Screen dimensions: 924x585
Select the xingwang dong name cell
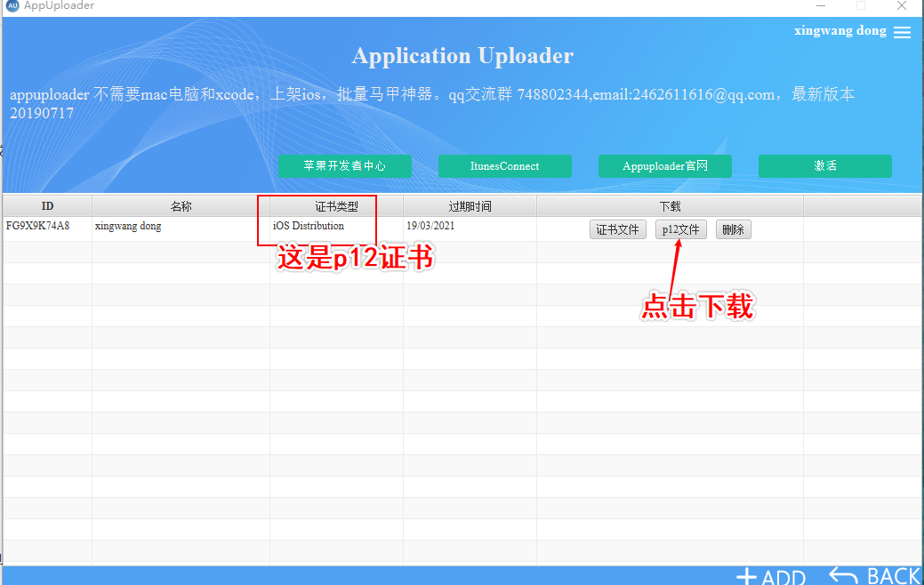[181, 228]
